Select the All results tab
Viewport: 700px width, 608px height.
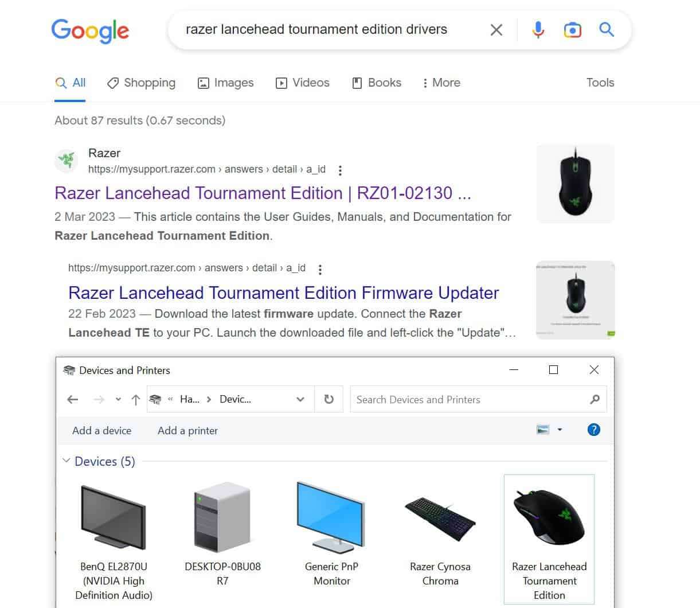70,83
